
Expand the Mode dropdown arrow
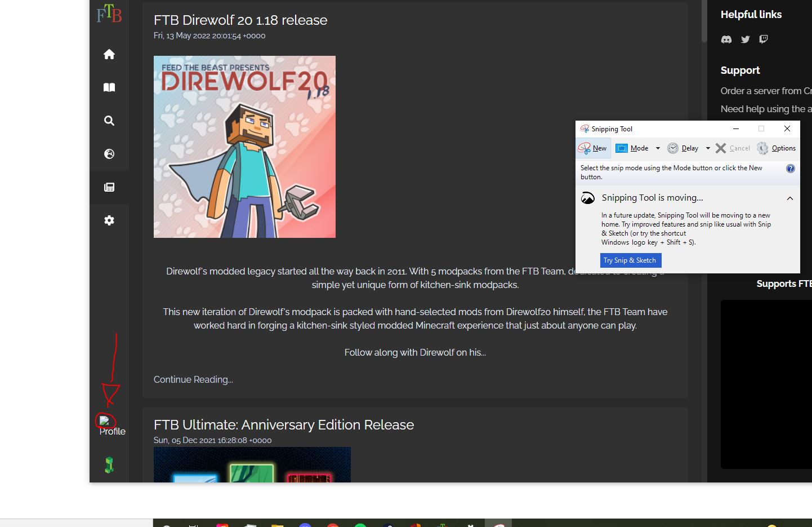point(658,148)
